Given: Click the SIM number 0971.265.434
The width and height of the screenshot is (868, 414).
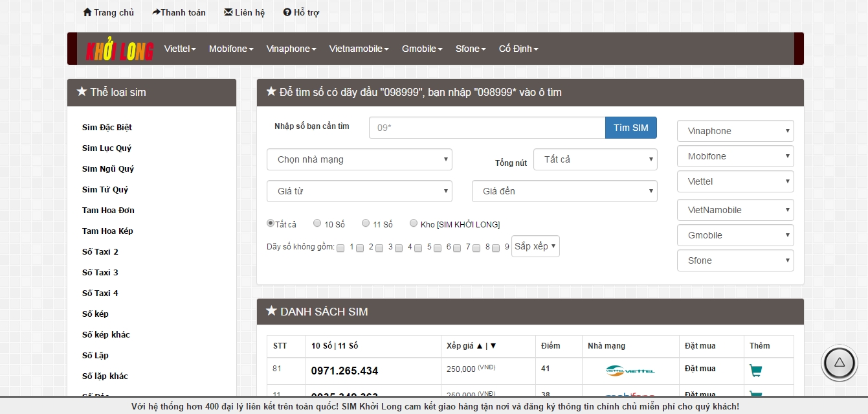Looking at the screenshot, I should coord(344,371).
